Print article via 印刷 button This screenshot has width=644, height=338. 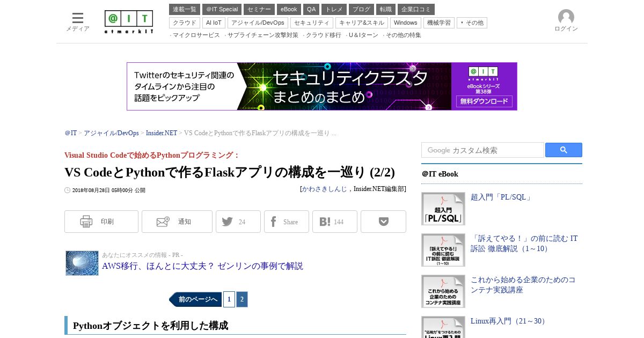[x=101, y=222]
